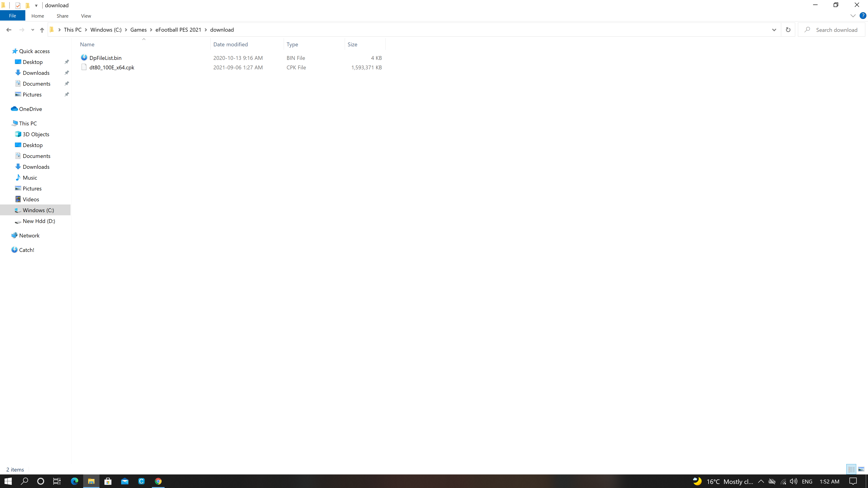Click the ENG language indicator
Screen dimensions: 868x488
point(807,481)
